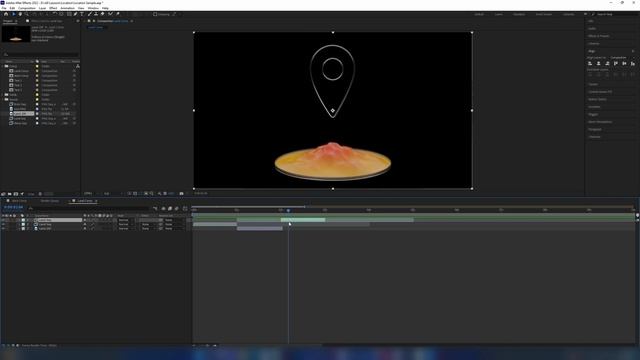Select the Type tool

(x=82, y=14)
